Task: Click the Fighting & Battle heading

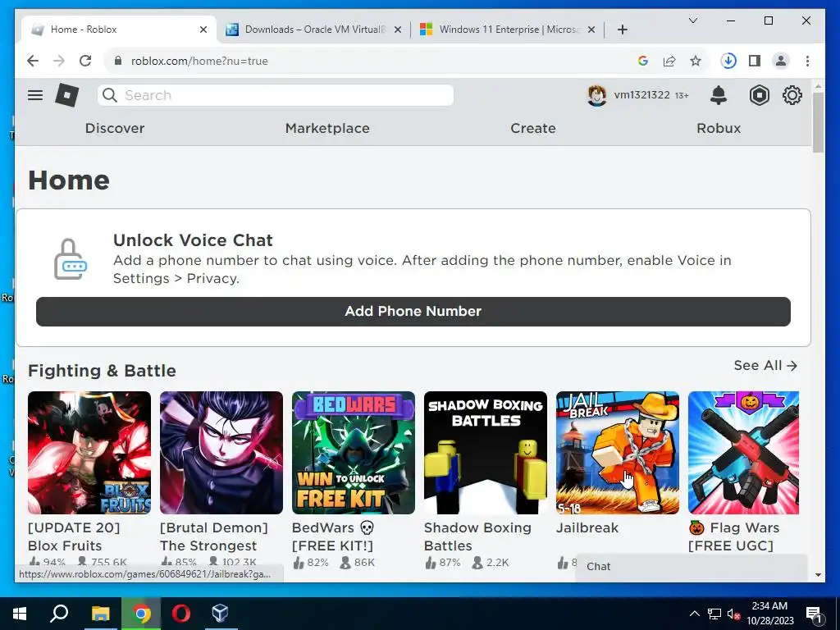Action: (x=102, y=371)
